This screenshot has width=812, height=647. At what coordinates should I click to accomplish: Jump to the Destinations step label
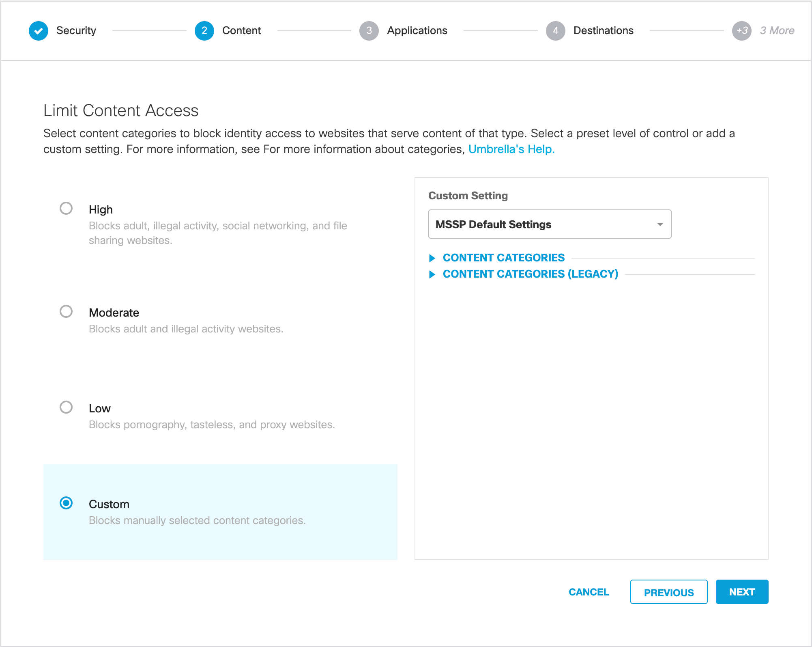tap(603, 31)
